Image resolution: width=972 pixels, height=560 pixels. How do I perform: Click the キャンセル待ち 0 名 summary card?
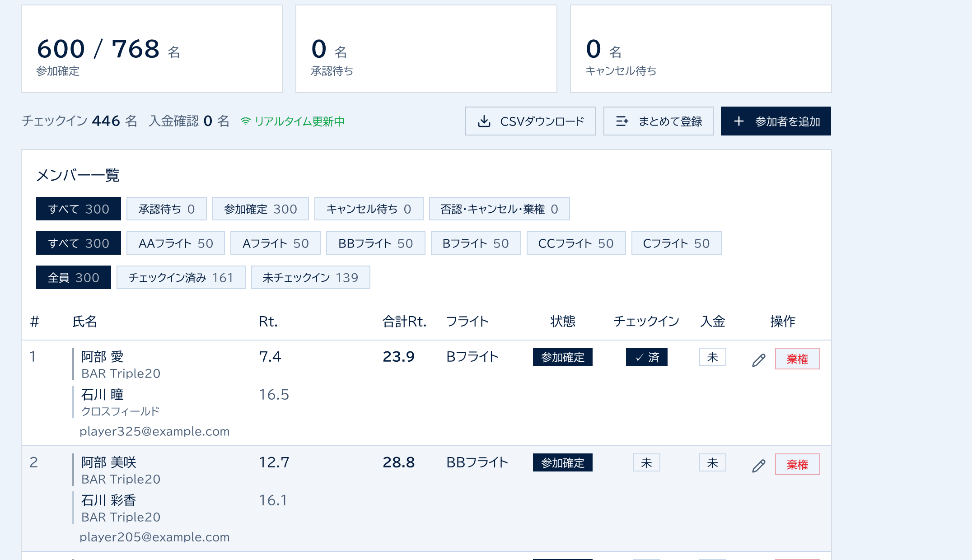(x=701, y=49)
